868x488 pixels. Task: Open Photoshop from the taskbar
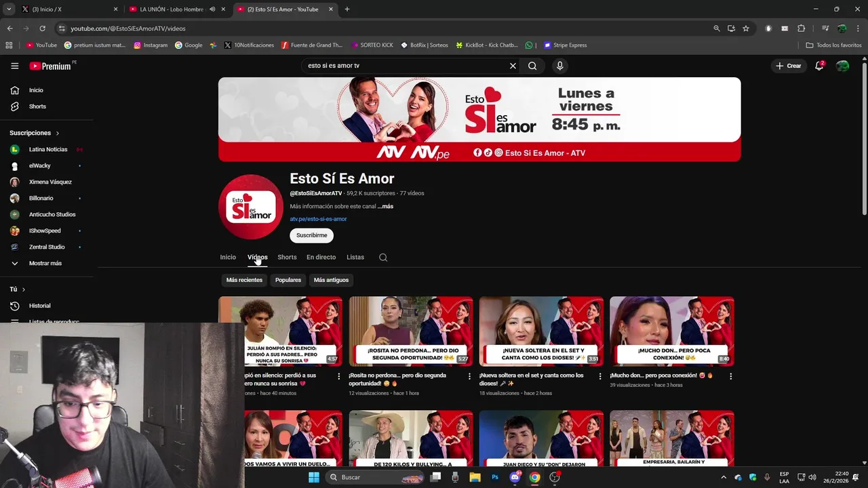(x=495, y=477)
